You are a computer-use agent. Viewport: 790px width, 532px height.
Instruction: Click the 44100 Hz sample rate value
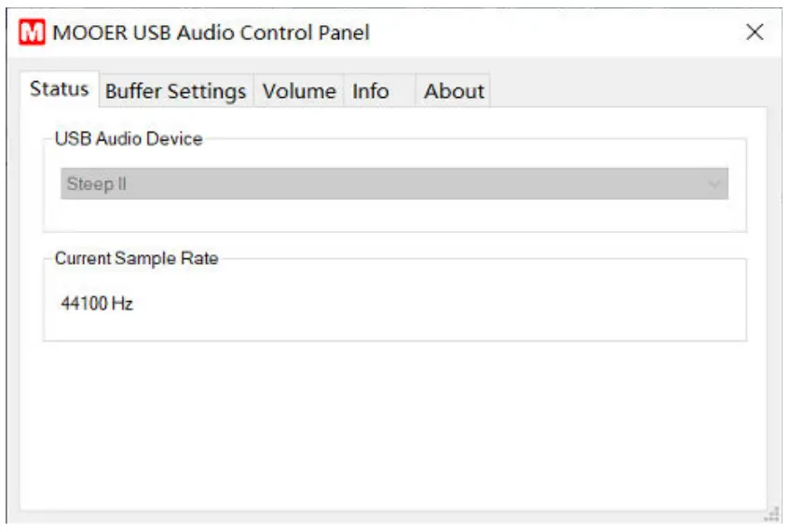click(97, 304)
